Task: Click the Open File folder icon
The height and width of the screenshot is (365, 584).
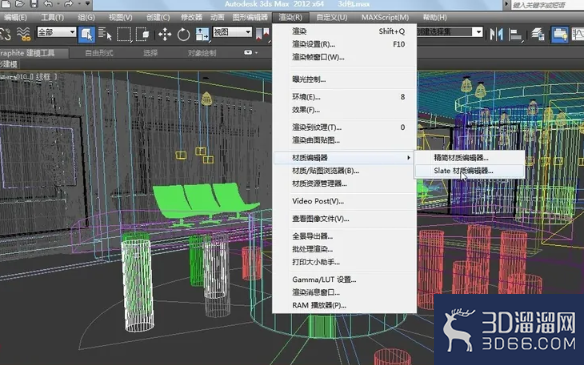Action: pos(20,4)
